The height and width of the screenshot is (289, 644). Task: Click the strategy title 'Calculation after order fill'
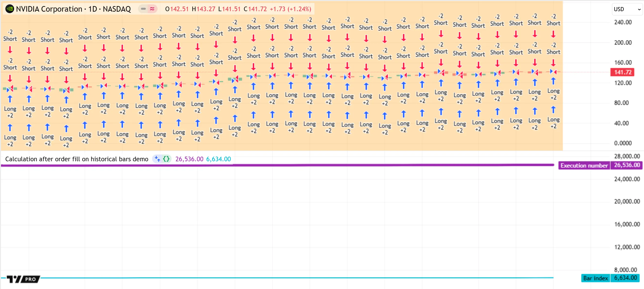pos(77,159)
